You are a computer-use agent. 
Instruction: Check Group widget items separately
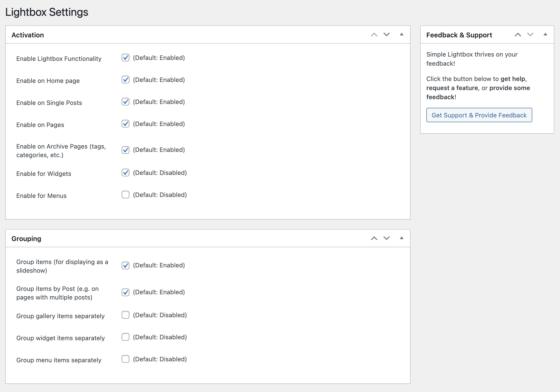pos(125,337)
